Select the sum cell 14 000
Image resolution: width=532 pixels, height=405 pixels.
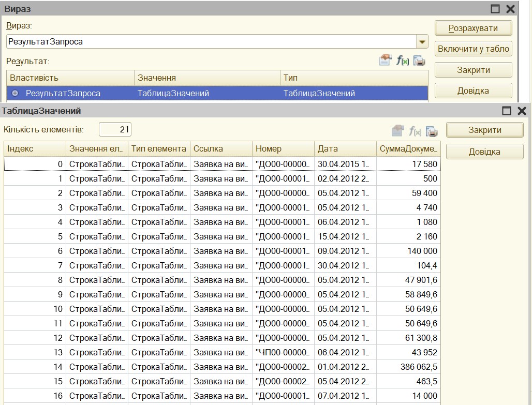click(408, 396)
